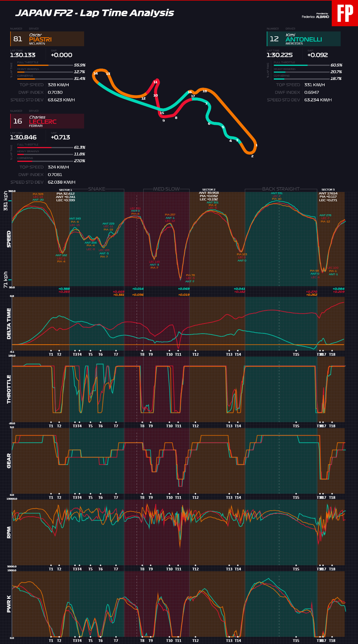Select the MED-SLOW section label
Screen dimensions: 358x644
[166, 189]
